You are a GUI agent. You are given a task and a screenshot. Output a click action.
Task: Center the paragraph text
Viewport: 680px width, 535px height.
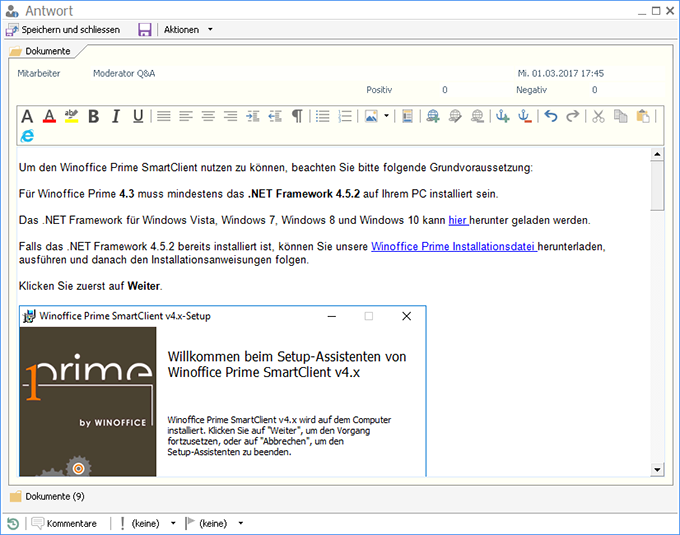[x=208, y=116]
